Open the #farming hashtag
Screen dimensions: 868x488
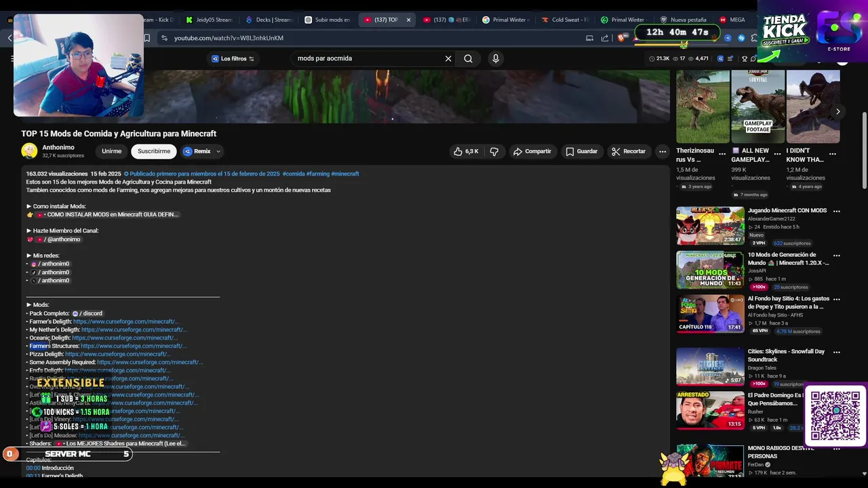point(318,174)
